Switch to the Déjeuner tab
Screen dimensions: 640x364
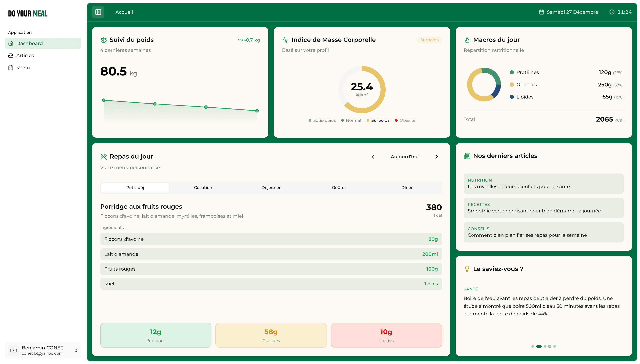click(271, 187)
